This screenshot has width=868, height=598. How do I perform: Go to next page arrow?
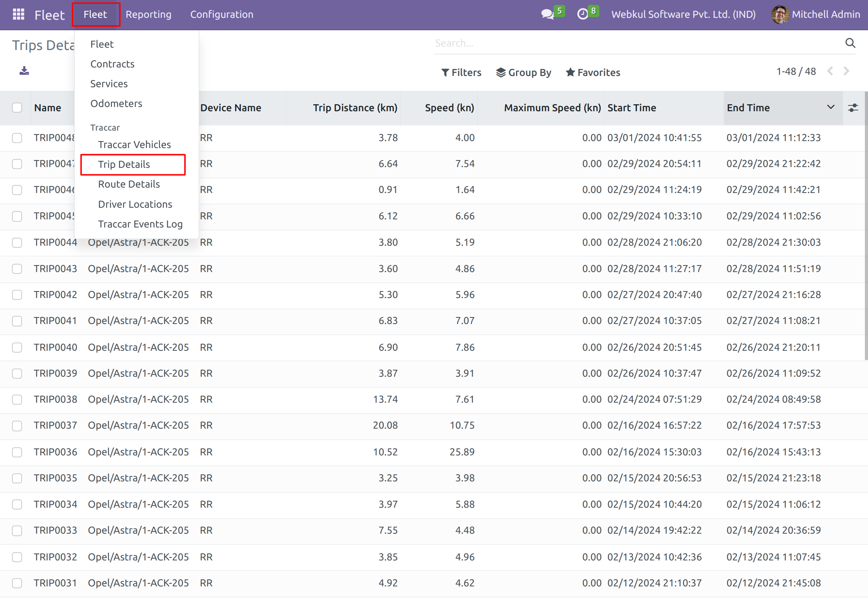click(846, 71)
